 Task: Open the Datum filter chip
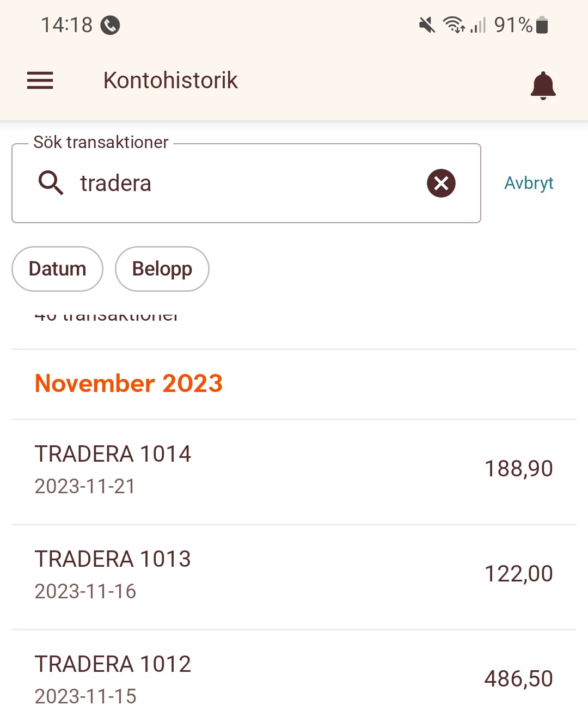(x=57, y=269)
